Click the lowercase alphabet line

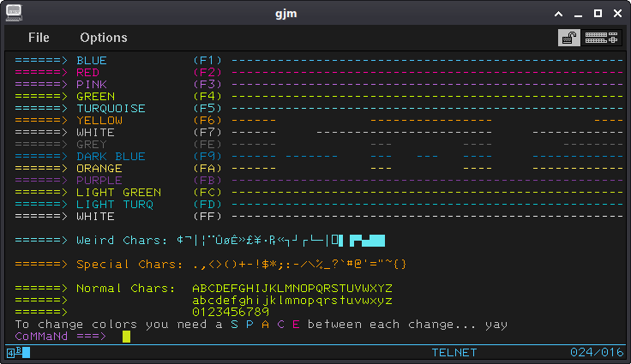click(292, 301)
